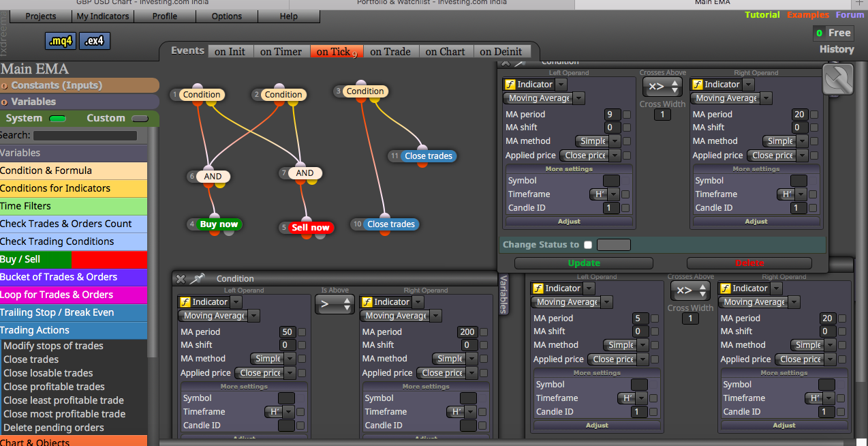This screenshot has width=868, height=446.
Task: Click f icon of left Indicator above MA period 9
Action: tap(510, 85)
